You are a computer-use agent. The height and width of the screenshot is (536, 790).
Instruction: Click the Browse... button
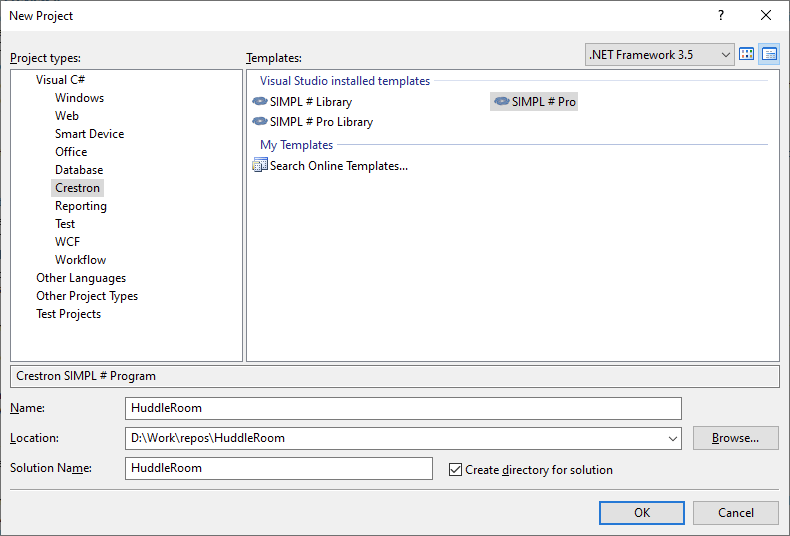[x=735, y=438]
